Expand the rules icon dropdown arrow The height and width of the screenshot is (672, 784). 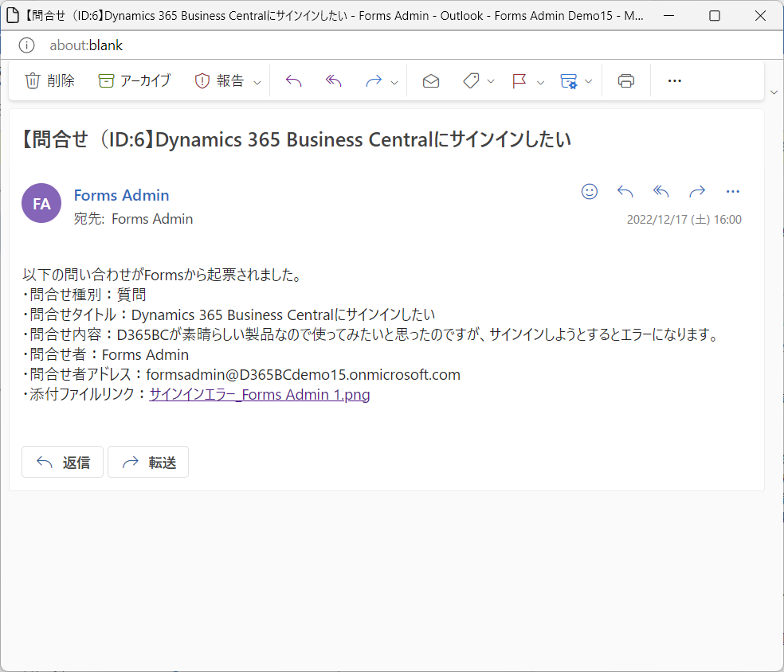(589, 81)
